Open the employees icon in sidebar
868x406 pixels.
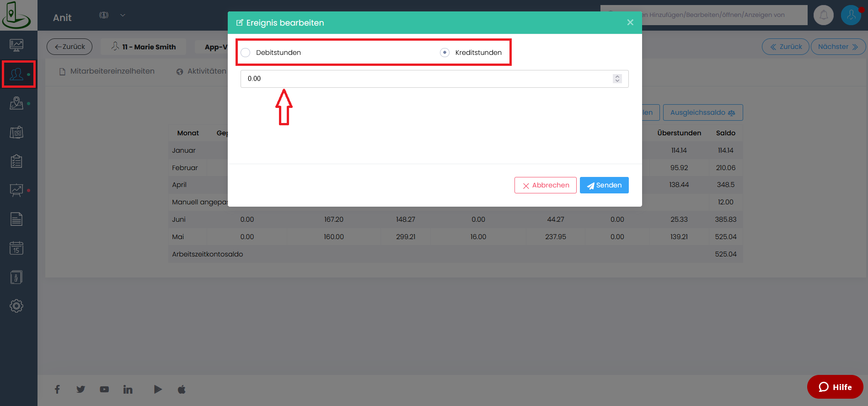click(17, 74)
